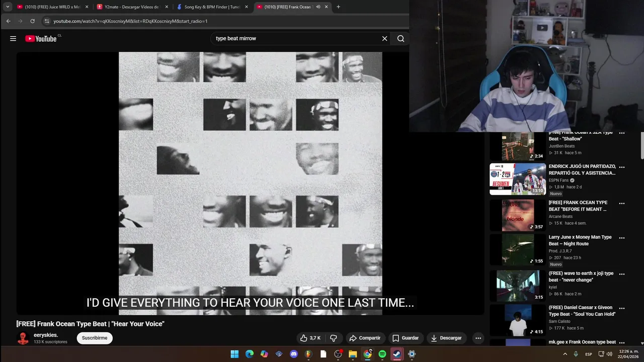Screen dimensions: 644x362
Task: Open the Frank Ocean x SZA Shallow video title
Action: (581, 136)
